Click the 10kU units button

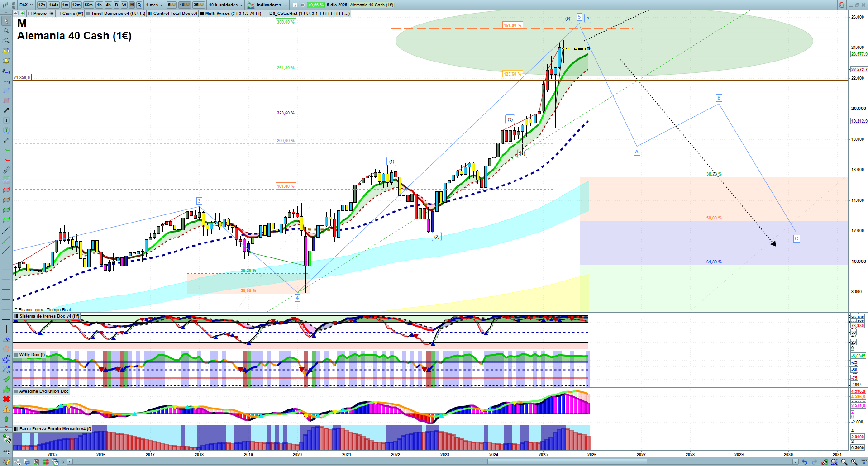point(185,5)
